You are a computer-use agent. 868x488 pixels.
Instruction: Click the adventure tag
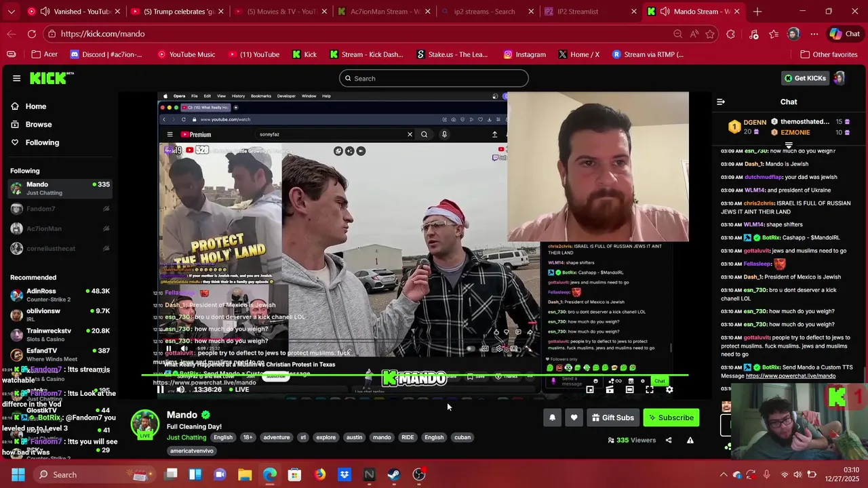(x=276, y=437)
